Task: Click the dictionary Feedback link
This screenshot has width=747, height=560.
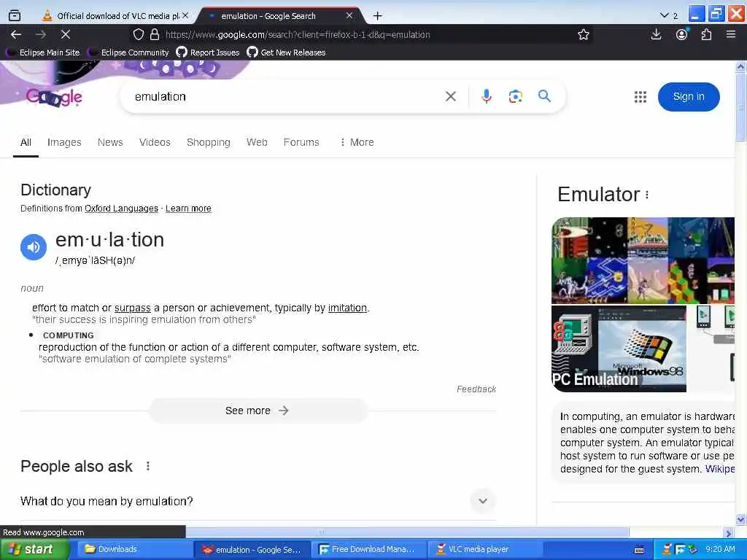Action: pos(476,389)
